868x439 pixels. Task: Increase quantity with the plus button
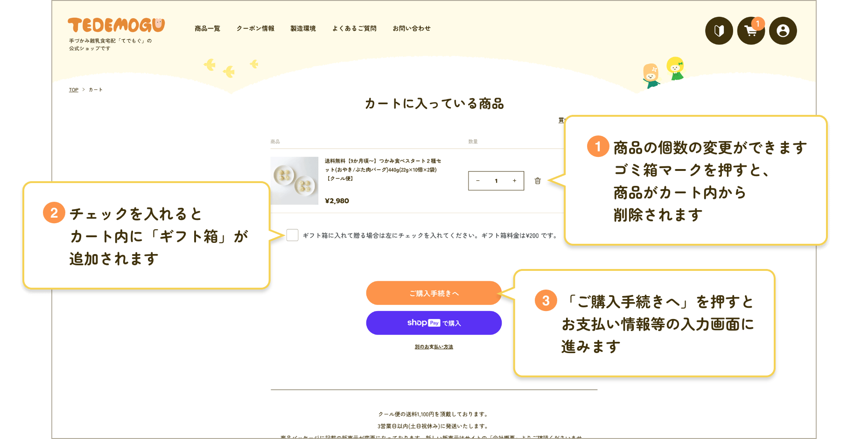[x=514, y=181]
